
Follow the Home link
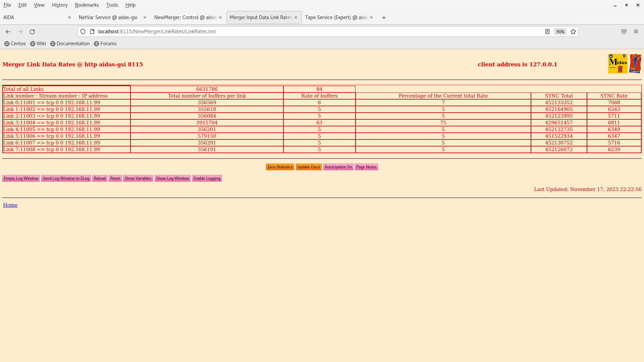(x=10, y=205)
